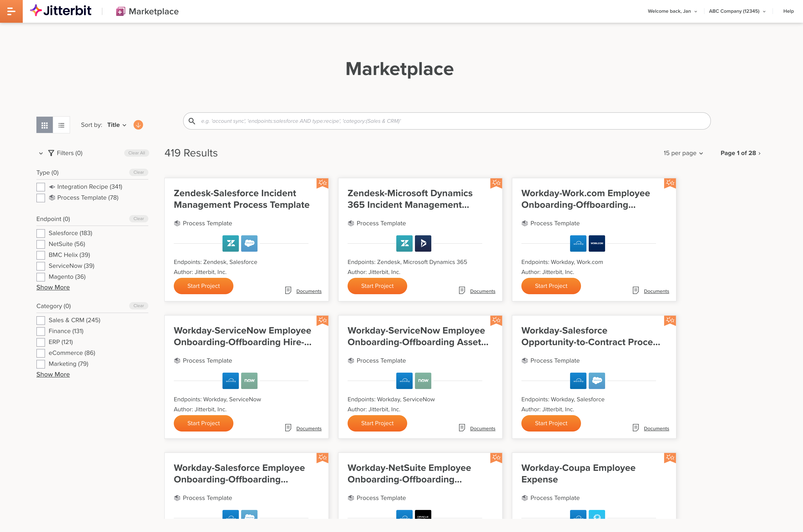
Task: Start Project for Zendesk-Salesforce Incident Management
Action: (x=203, y=286)
